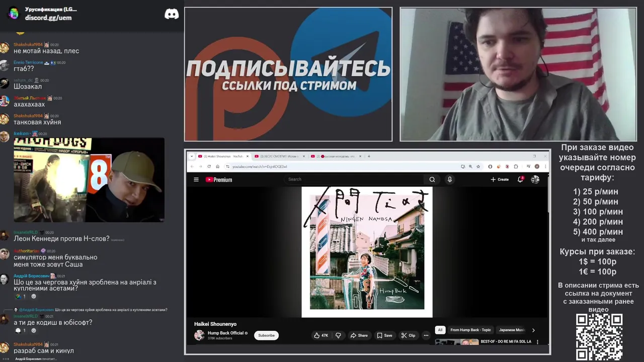
Task: Click the browser address bar URL
Action: [x=260, y=166]
